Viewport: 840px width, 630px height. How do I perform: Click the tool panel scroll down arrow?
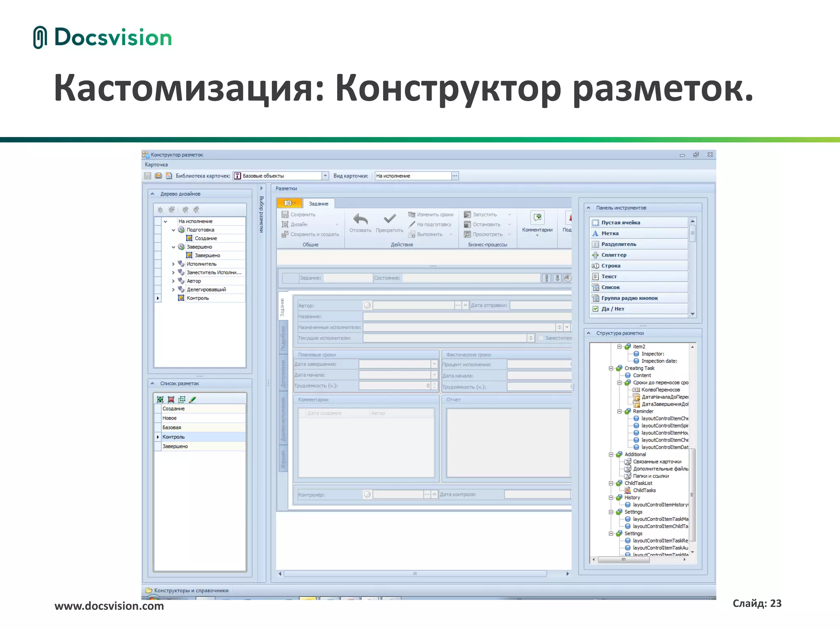click(692, 314)
